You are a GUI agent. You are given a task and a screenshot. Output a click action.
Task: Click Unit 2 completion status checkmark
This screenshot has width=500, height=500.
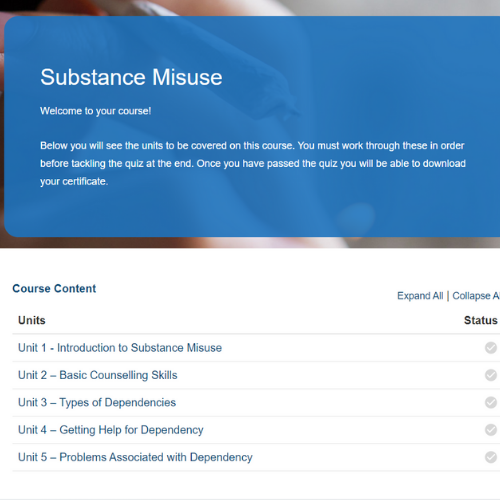(x=491, y=375)
